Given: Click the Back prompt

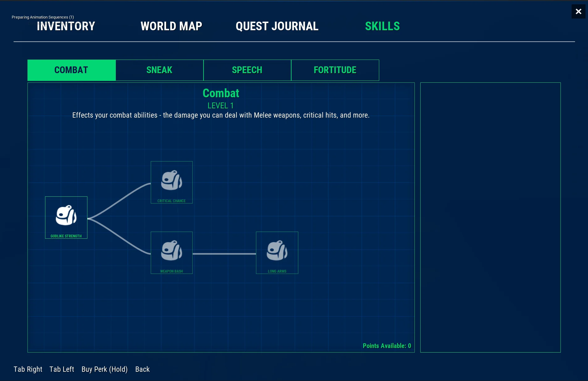Looking at the screenshot, I should (142, 369).
